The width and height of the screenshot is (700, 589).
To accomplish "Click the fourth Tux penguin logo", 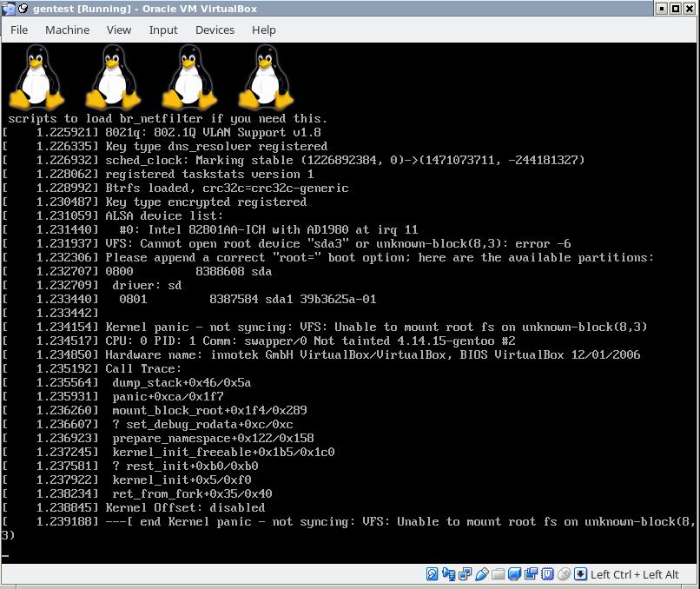I will point(266,76).
